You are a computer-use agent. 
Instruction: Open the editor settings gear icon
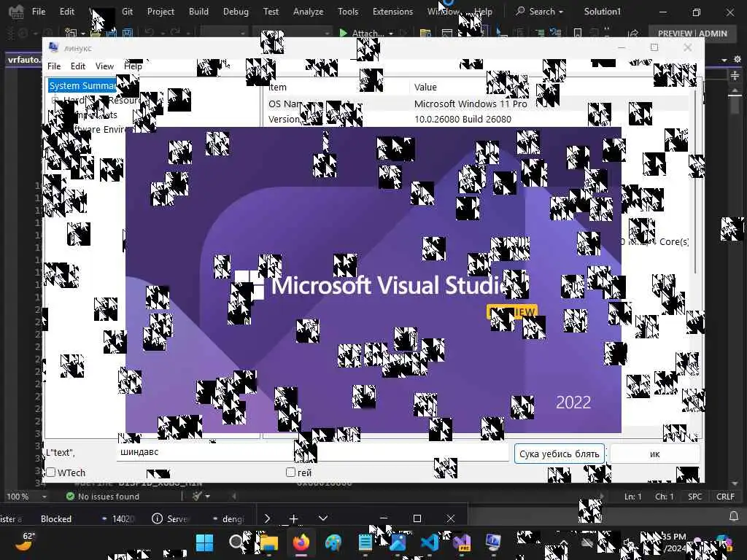(x=738, y=60)
